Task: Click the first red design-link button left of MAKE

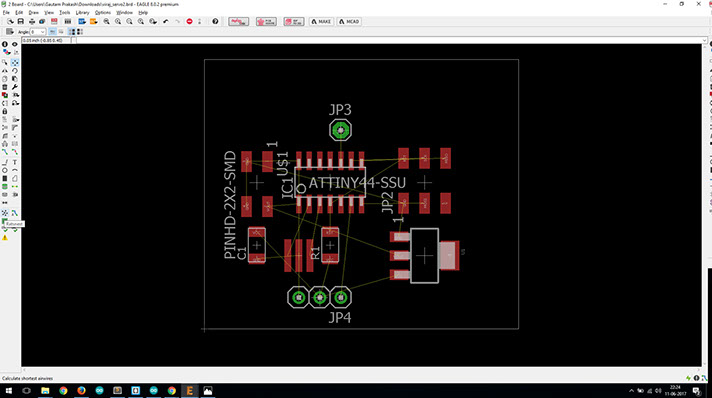Action: pyautogui.click(x=238, y=21)
